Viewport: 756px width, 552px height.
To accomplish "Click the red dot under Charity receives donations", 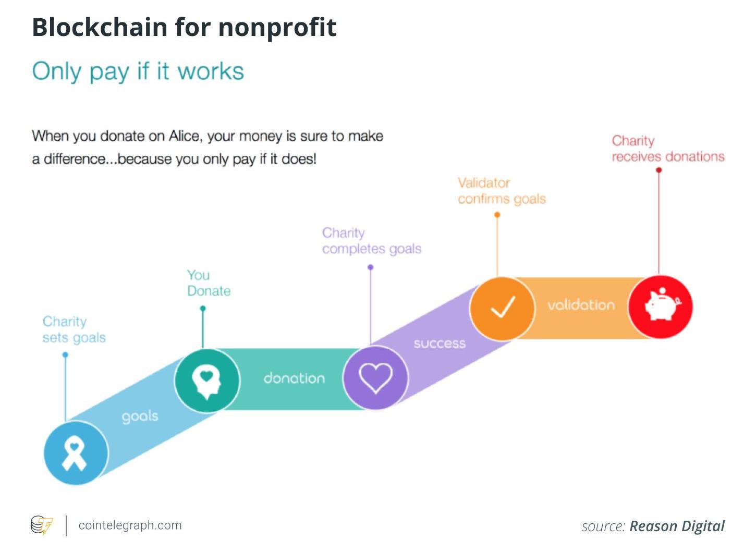I will [x=659, y=170].
